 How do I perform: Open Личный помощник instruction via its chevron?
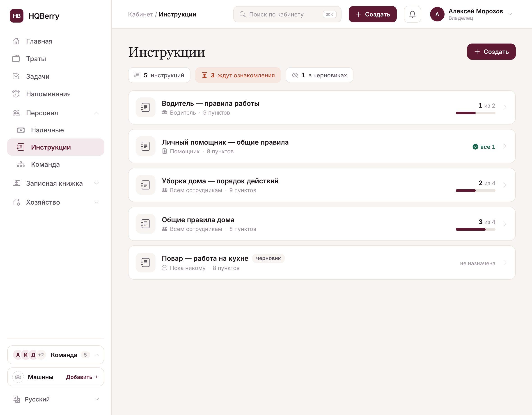(x=505, y=146)
